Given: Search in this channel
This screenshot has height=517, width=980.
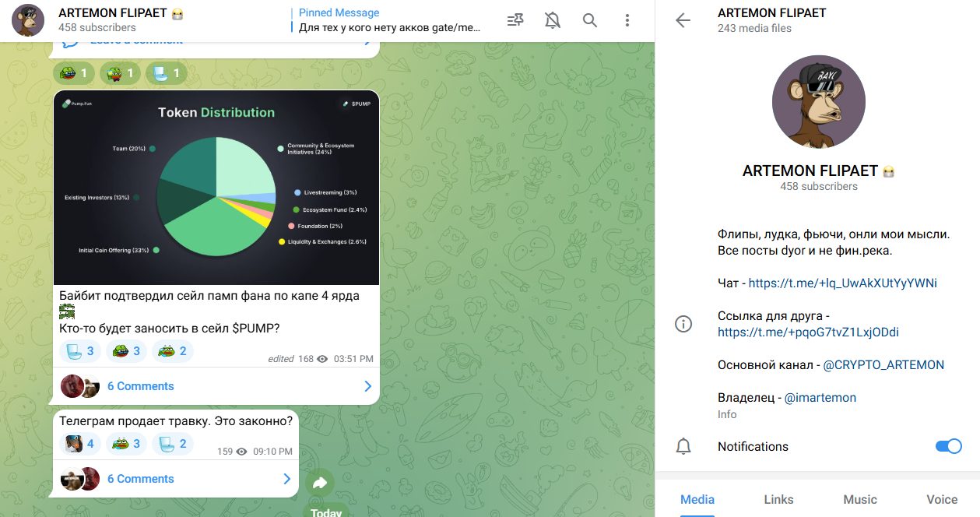Looking at the screenshot, I should coord(590,20).
